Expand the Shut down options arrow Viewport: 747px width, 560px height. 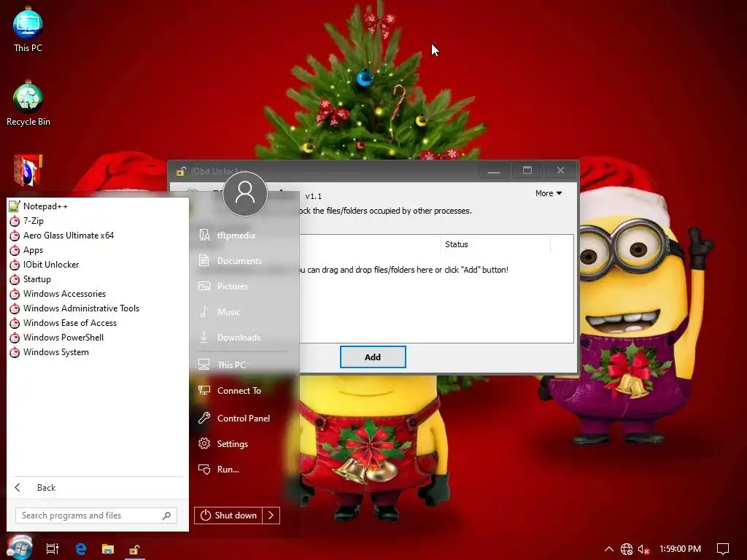(271, 516)
